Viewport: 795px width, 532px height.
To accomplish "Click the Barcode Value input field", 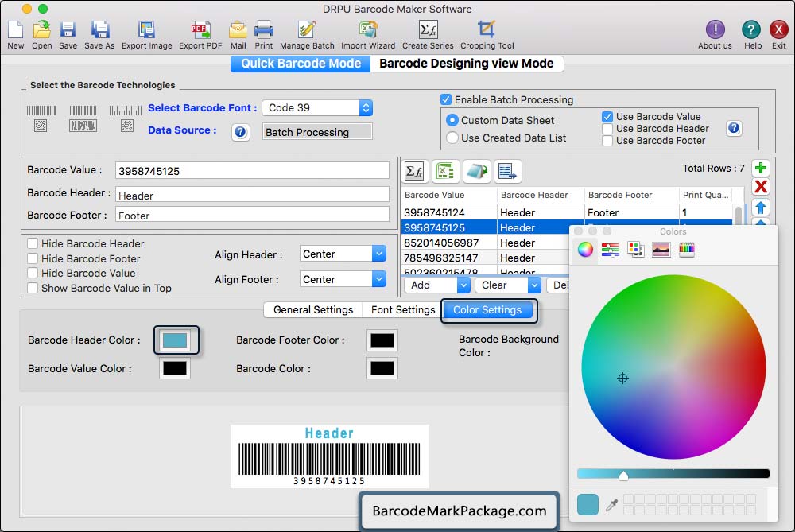I will [x=252, y=171].
